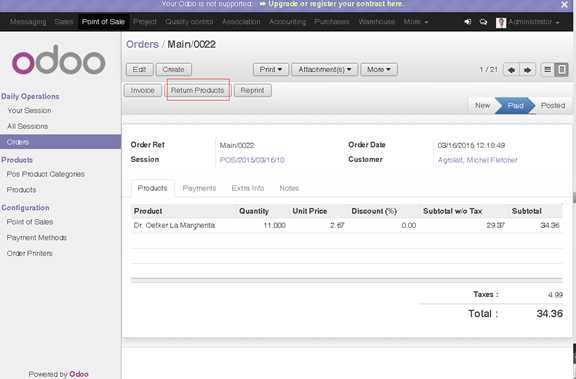Click the Edit button
The image size is (576, 379).
point(139,69)
